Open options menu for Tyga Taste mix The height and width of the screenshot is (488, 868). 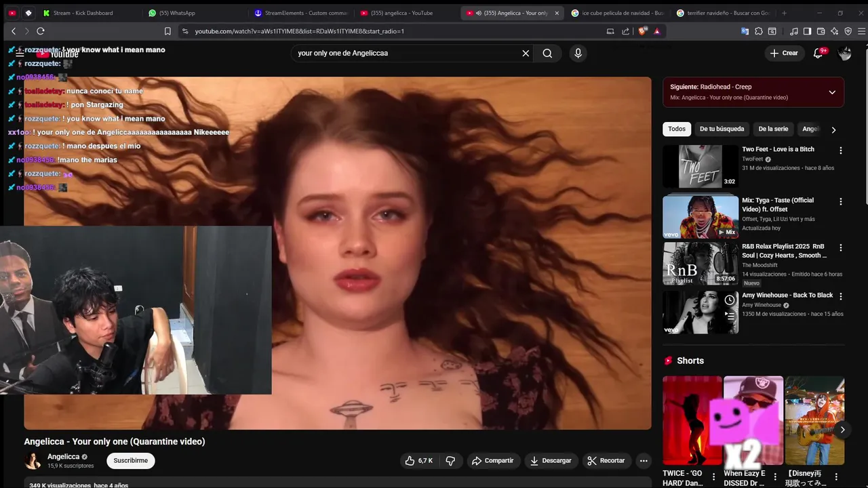coord(841,201)
